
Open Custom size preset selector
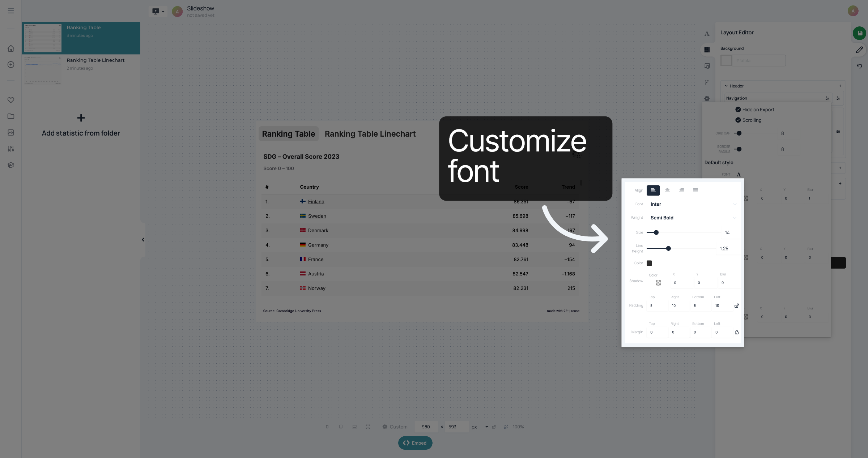coord(395,427)
